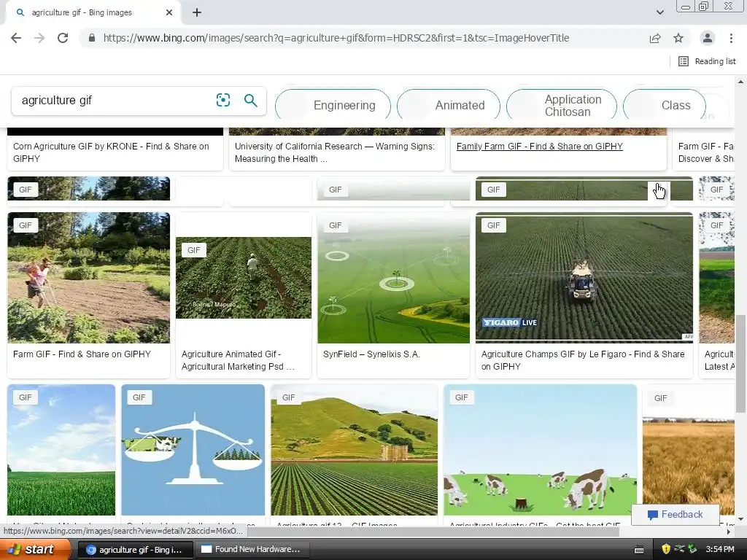
Task: Open the cartoon grazing cows thumbnail
Action: tap(541, 449)
